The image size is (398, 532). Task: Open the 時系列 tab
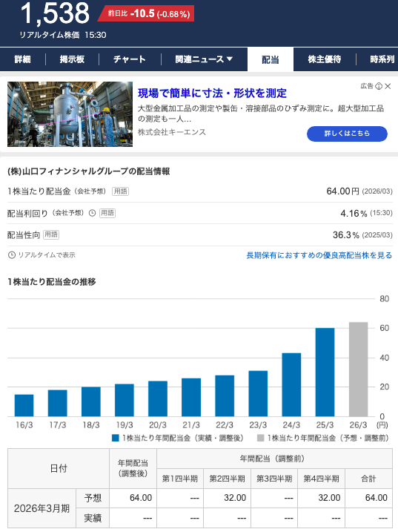382,59
